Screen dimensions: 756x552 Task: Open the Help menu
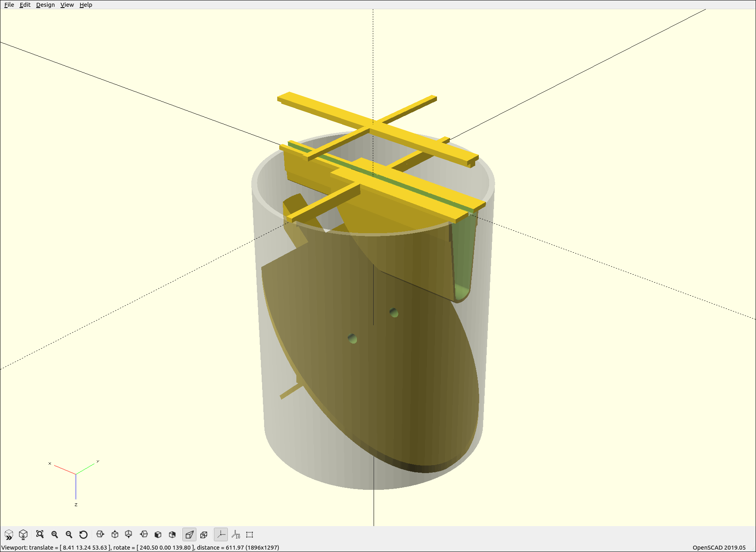click(x=86, y=5)
